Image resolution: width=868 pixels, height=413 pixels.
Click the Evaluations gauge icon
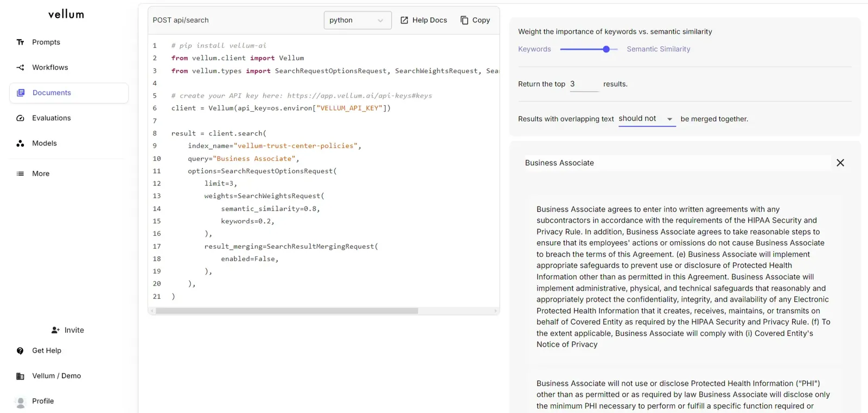point(20,118)
